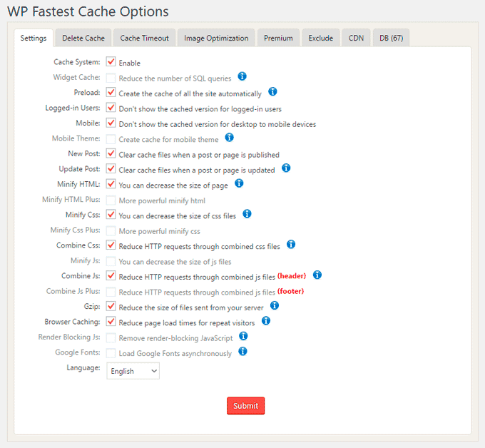
Task: Open the DB (67) tab
Action: (x=392, y=38)
